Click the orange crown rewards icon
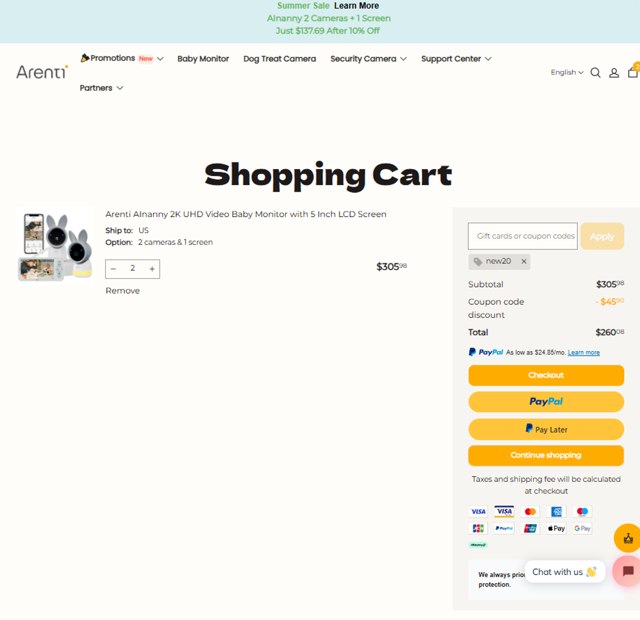Viewport: 640px width, 620px height. [x=628, y=538]
